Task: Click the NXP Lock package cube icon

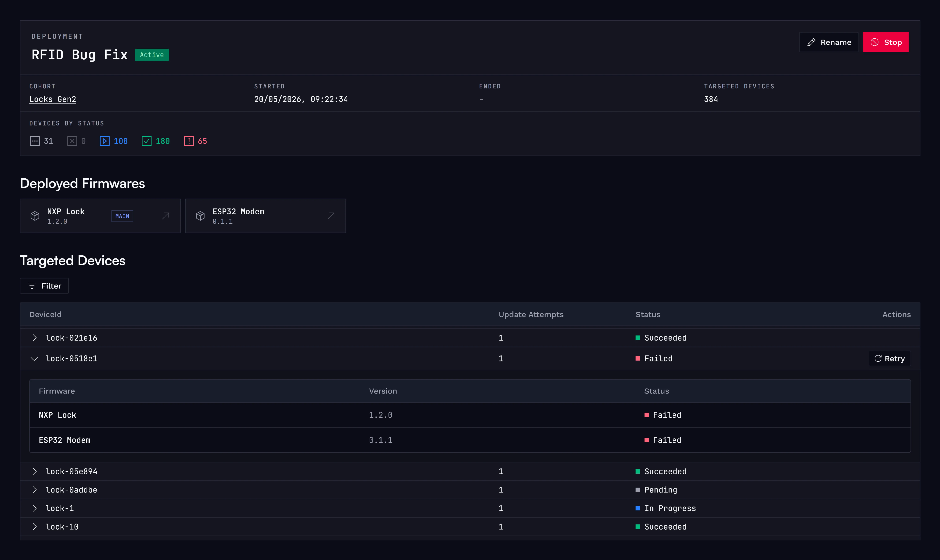Action: [35, 216]
